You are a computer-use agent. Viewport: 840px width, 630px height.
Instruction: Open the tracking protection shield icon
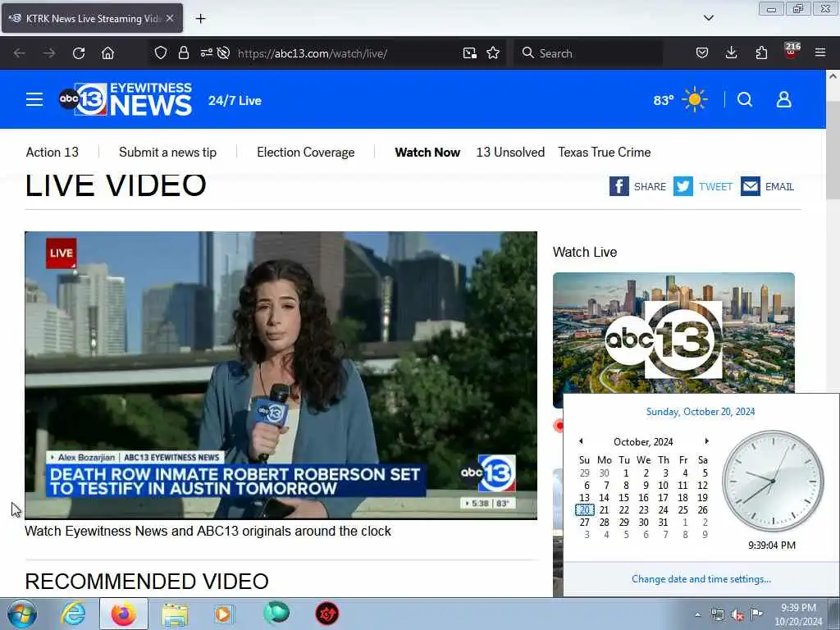pos(161,53)
